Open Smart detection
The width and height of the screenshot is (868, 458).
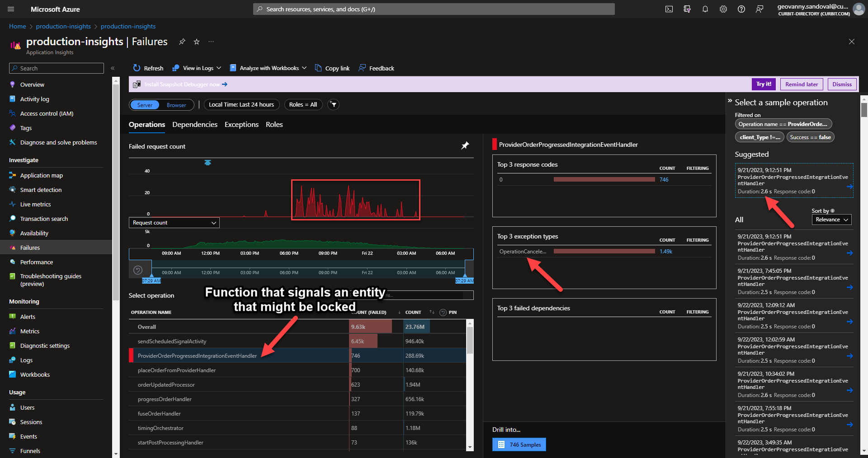point(41,190)
